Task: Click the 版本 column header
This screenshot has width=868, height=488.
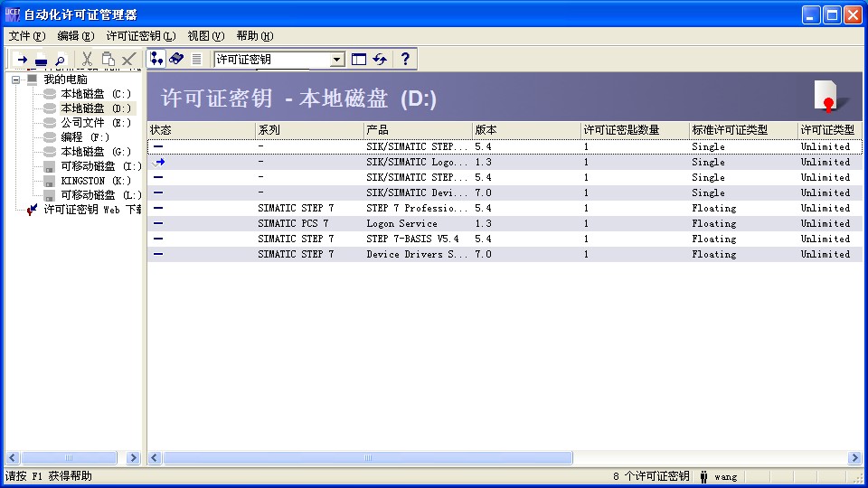Action: pos(526,130)
